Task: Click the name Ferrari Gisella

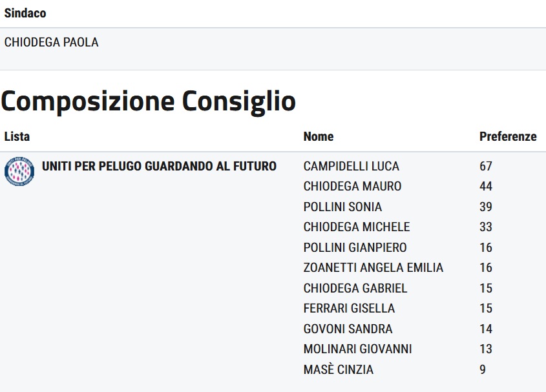Action: pos(349,308)
